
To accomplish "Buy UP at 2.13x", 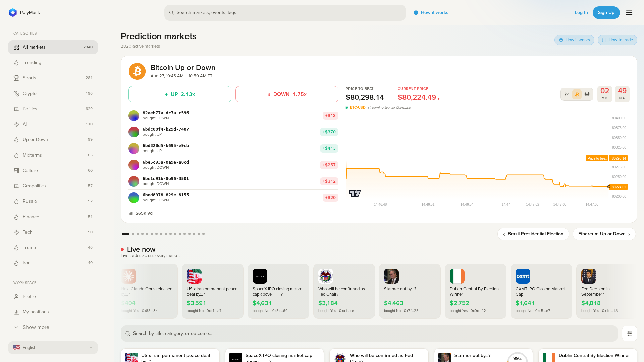I will coord(180,94).
